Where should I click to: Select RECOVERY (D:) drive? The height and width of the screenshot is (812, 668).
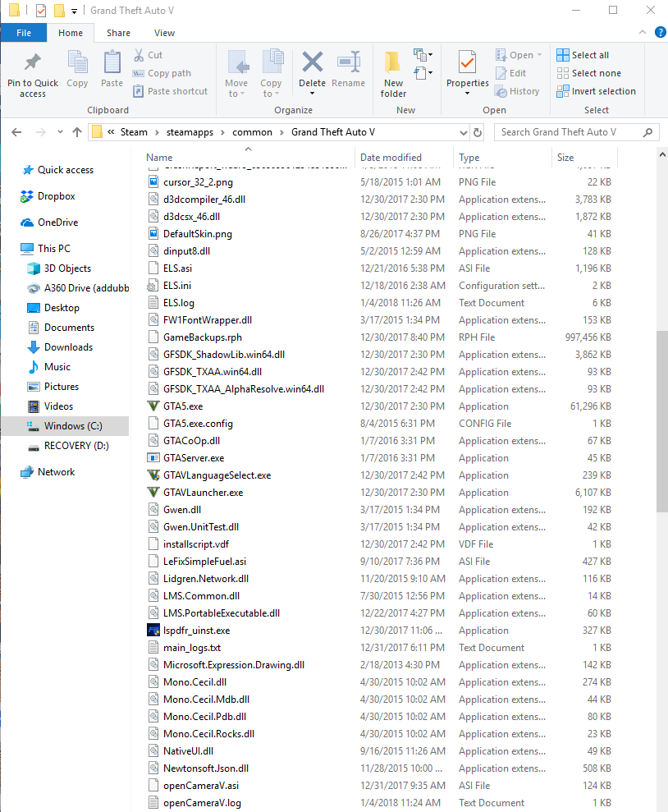68,445
